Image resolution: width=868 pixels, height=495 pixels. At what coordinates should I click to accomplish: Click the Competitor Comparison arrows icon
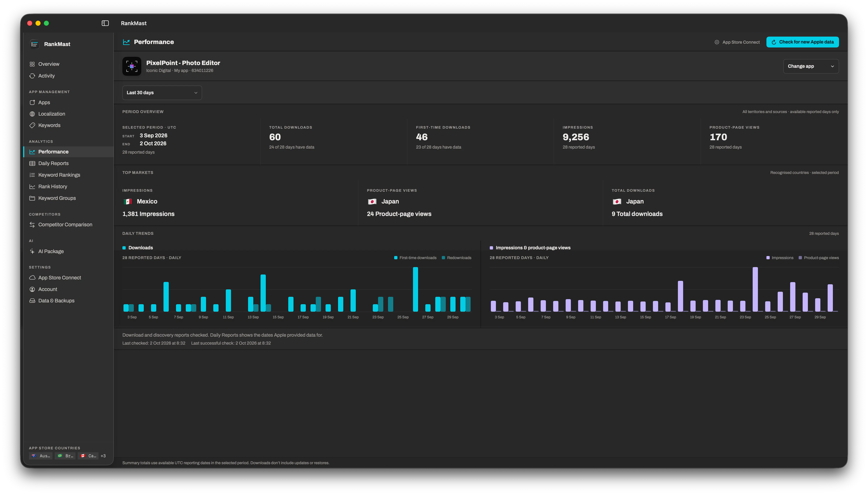click(32, 224)
